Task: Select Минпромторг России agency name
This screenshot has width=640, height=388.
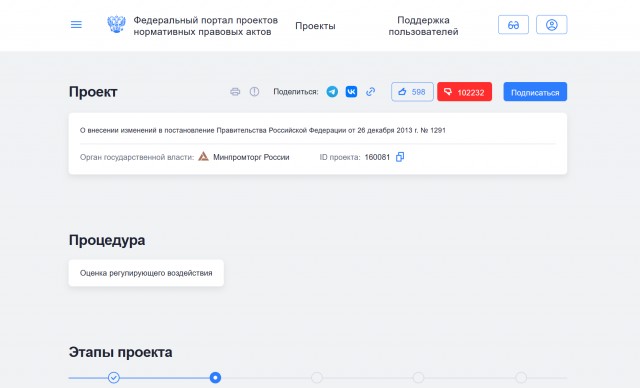Action: pyautogui.click(x=251, y=157)
